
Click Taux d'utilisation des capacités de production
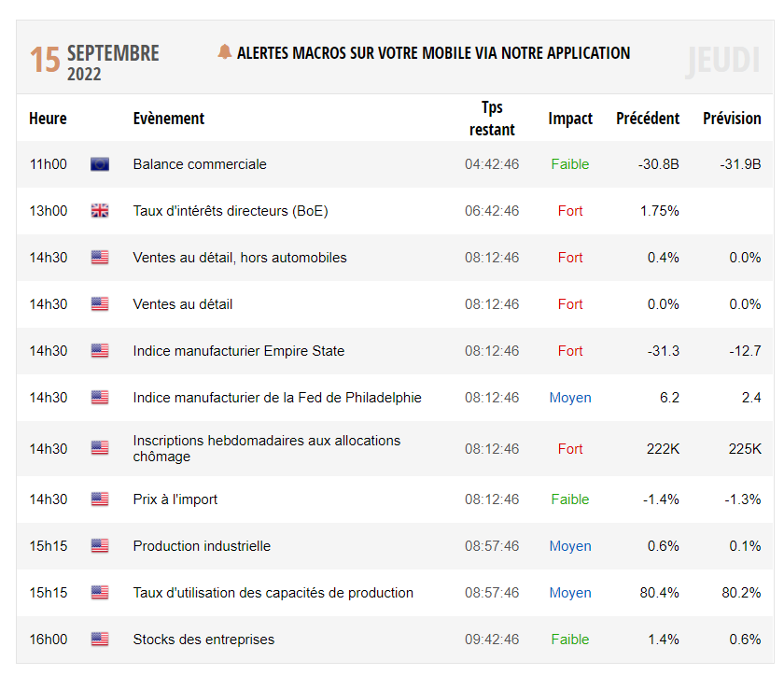(x=273, y=593)
